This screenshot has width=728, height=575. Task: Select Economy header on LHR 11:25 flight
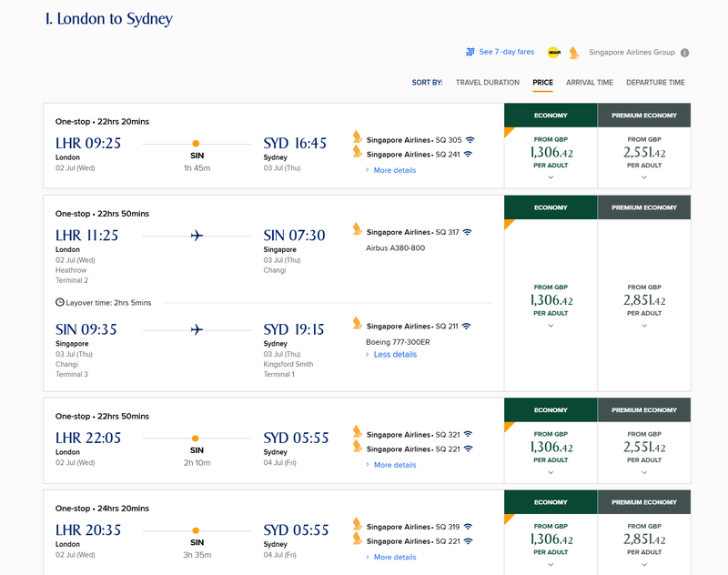tap(551, 207)
